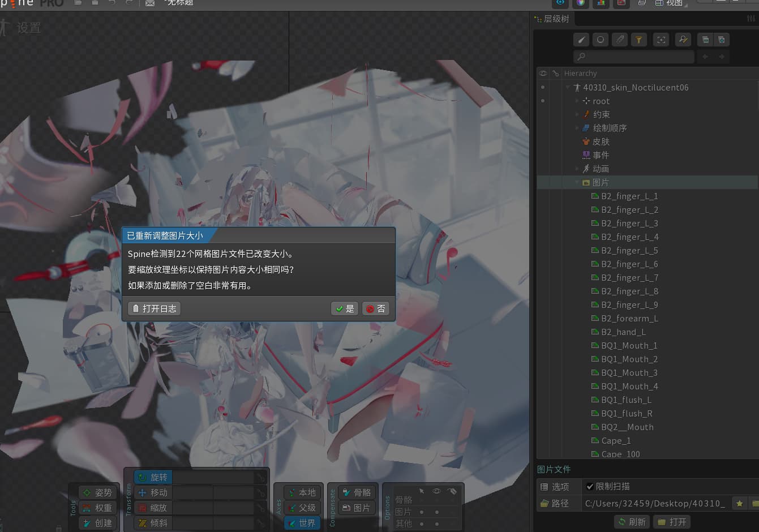Viewport: 759px width, 532px height.
Task: Toggle visibility dot for 40310_skin_Noctilucent06
Action: click(x=543, y=87)
